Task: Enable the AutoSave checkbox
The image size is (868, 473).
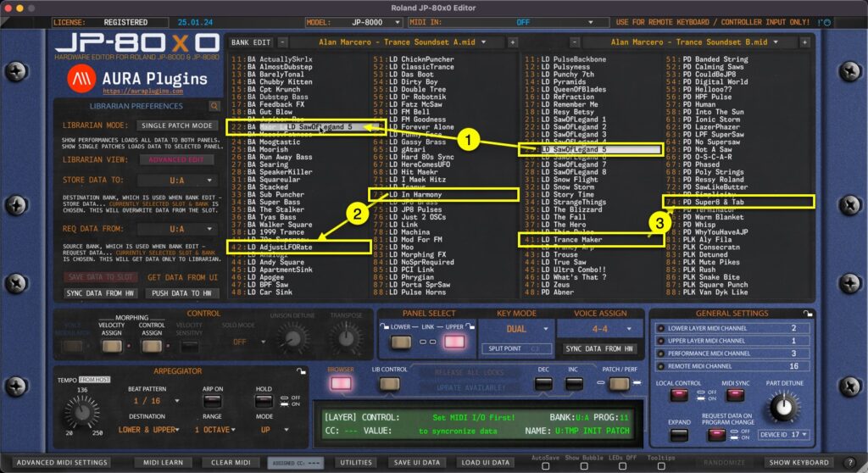Action: (545, 466)
